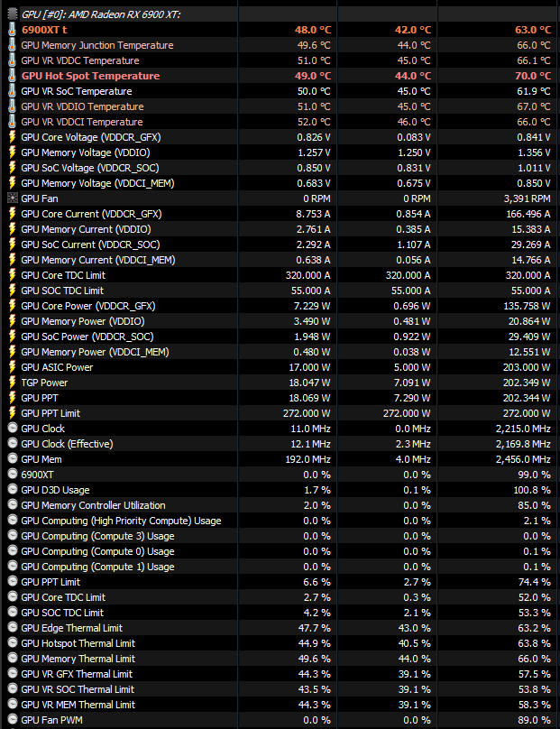Click thermometer icon next to 6900XT t
Screen dimensions: 560x729
13,29
